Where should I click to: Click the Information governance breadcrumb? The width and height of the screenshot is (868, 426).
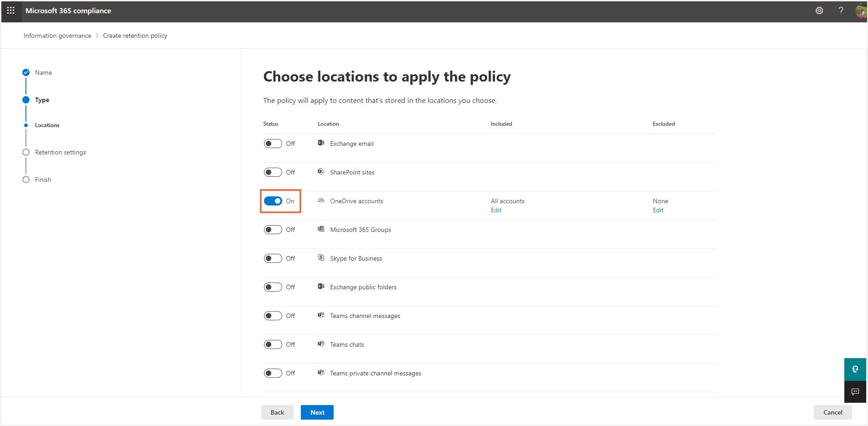(57, 36)
